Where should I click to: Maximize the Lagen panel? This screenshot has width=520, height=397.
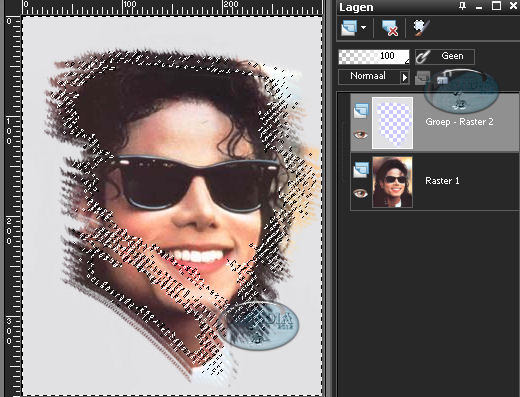[496, 6]
